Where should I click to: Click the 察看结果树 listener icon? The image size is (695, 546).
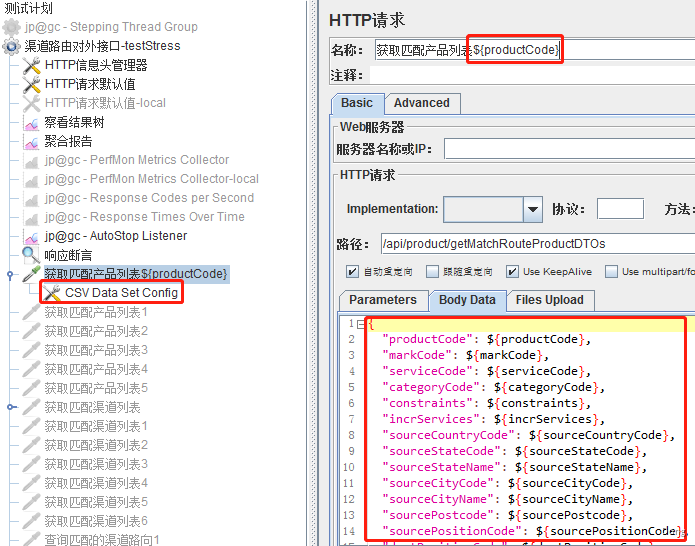(x=31, y=122)
